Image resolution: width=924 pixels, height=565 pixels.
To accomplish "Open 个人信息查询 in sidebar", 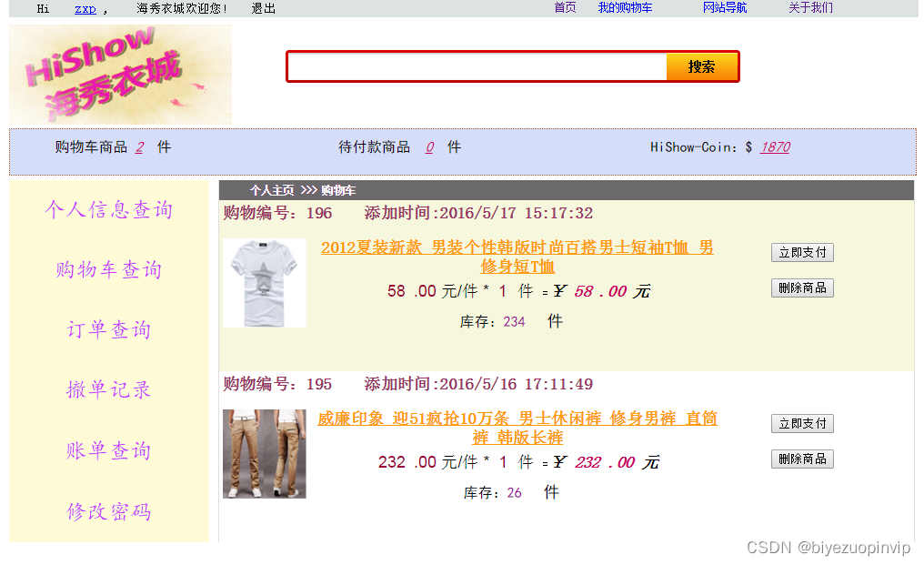I will pyautogui.click(x=109, y=210).
